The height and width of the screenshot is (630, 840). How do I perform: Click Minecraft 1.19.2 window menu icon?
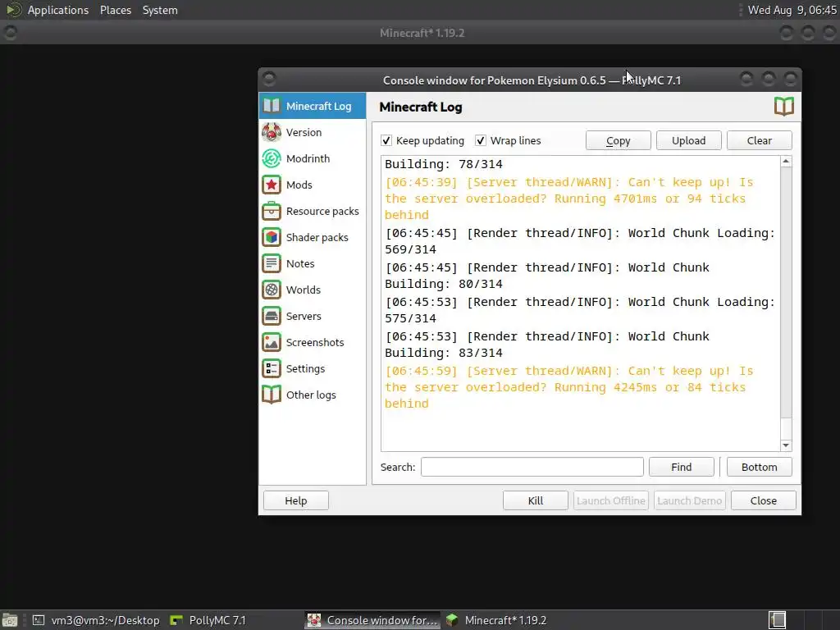10,33
